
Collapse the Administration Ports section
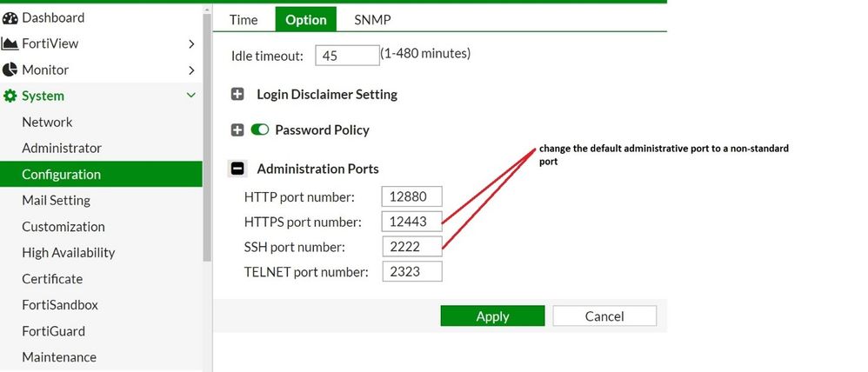[x=237, y=169]
